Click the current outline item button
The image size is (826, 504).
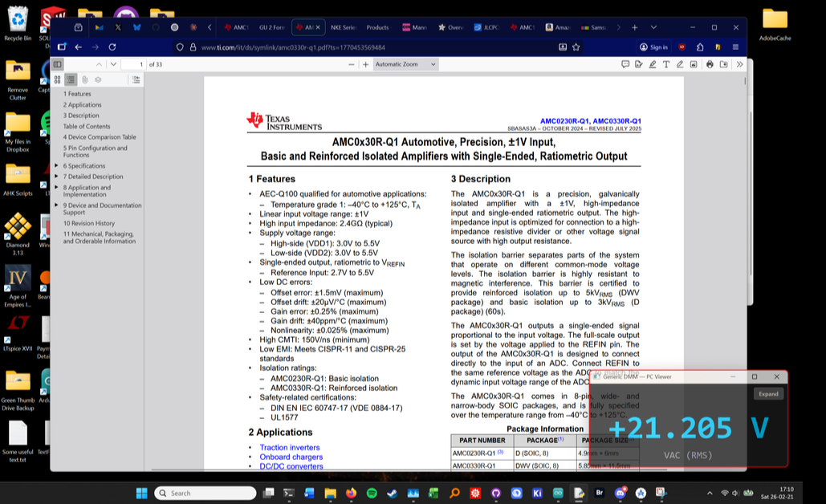(136, 79)
